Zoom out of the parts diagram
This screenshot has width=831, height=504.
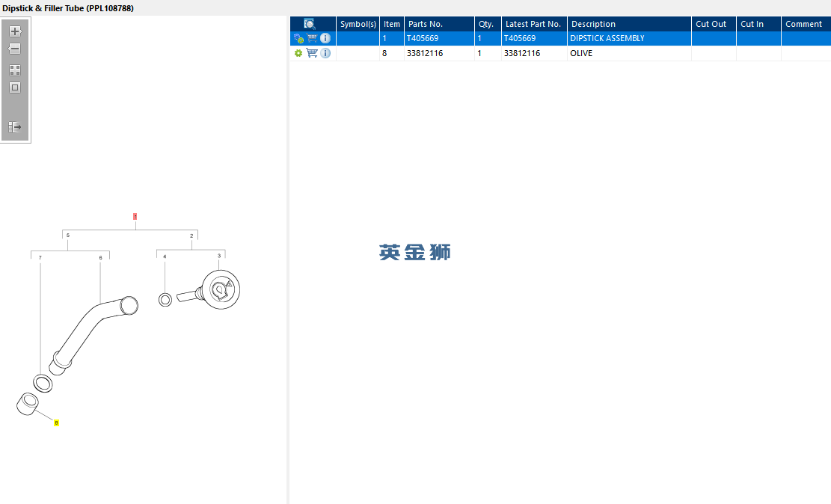[x=15, y=49]
